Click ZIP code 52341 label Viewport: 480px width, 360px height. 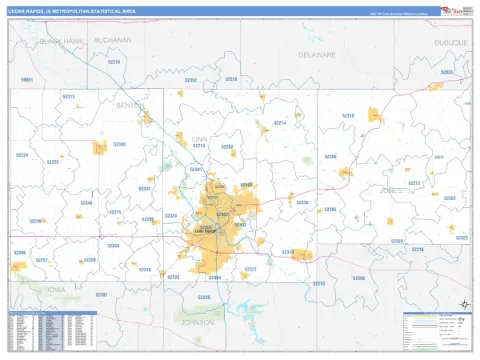pos(196,169)
